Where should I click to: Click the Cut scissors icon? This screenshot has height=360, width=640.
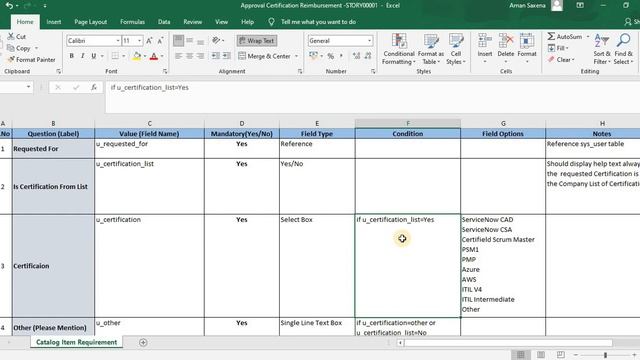coord(11,37)
